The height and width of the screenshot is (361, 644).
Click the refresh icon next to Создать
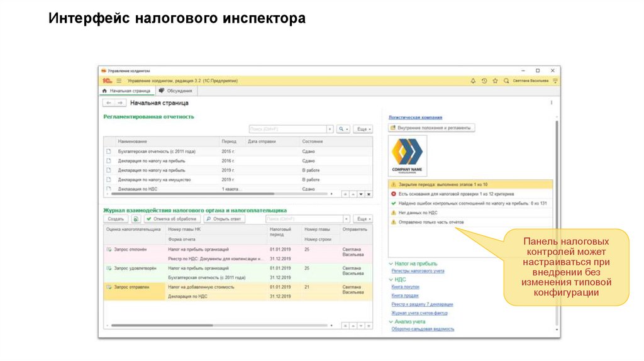click(x=135, y=219)
